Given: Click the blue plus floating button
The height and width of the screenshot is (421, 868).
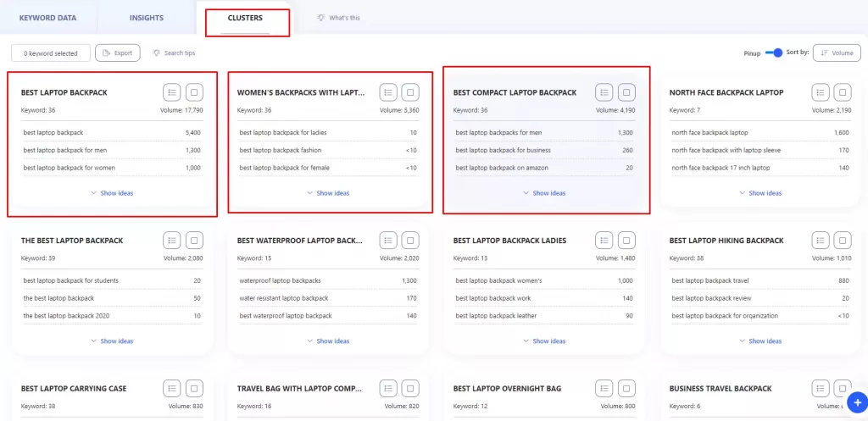Looking at the screenshot, I should click(x=857, y=402).
